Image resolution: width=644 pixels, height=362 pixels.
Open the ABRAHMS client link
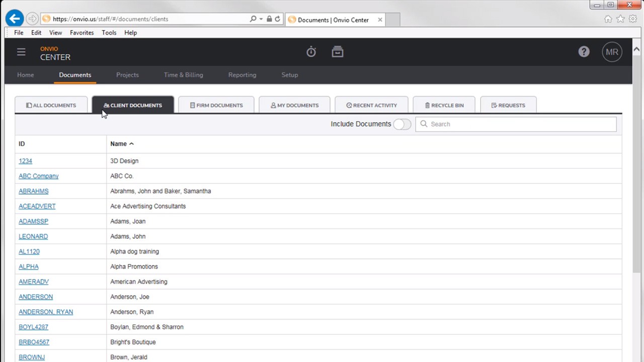click(34, 191)
